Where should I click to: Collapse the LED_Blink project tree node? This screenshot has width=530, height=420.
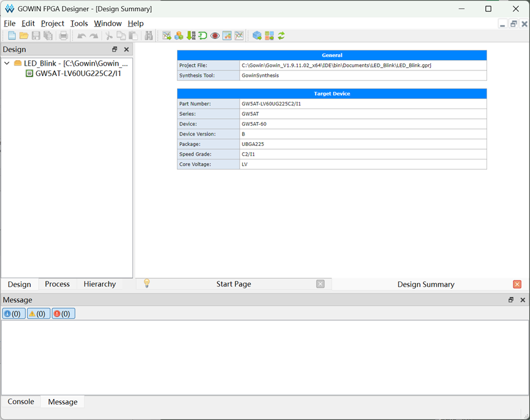coord(7,63)
